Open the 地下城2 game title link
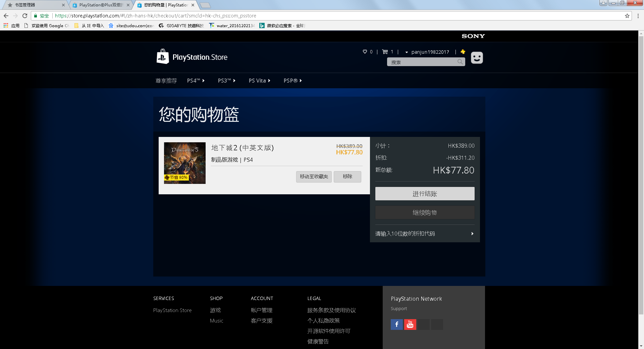 [243, 148]
